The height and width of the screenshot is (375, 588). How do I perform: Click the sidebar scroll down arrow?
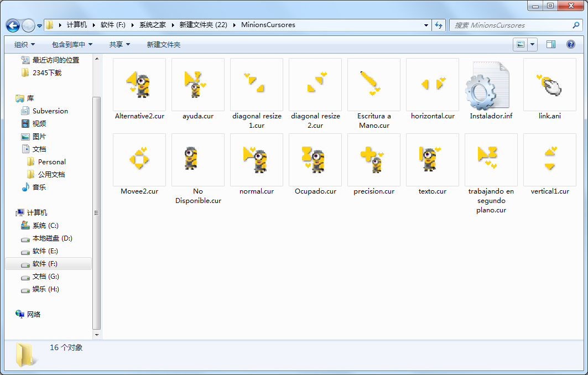(97, 335)
